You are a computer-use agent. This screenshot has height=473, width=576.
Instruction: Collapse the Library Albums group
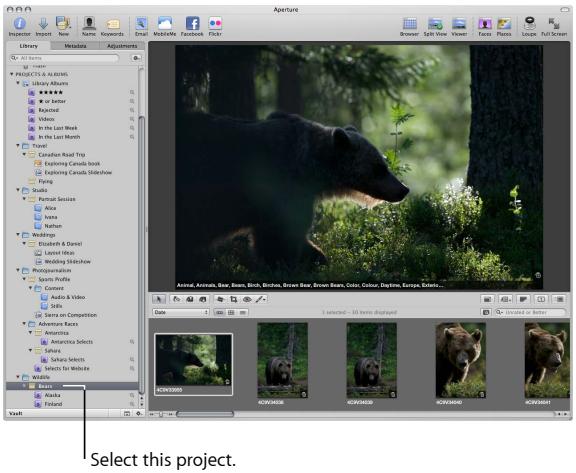(x=18, y=83)
